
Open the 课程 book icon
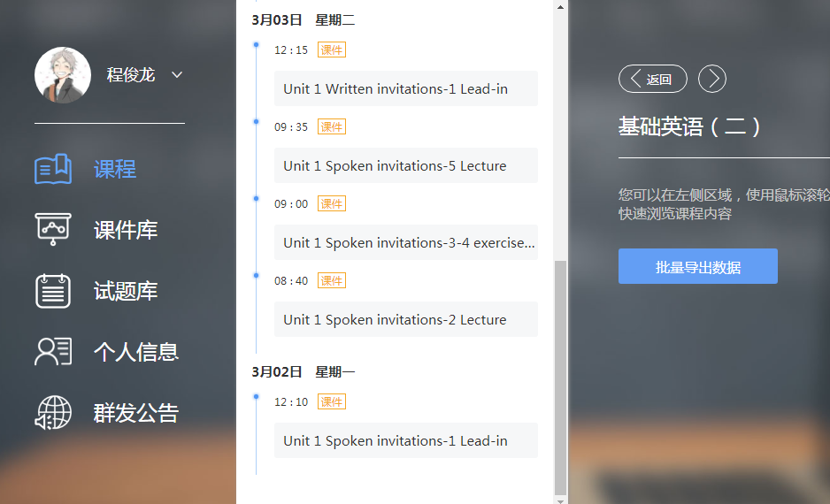tap(53, 169)
